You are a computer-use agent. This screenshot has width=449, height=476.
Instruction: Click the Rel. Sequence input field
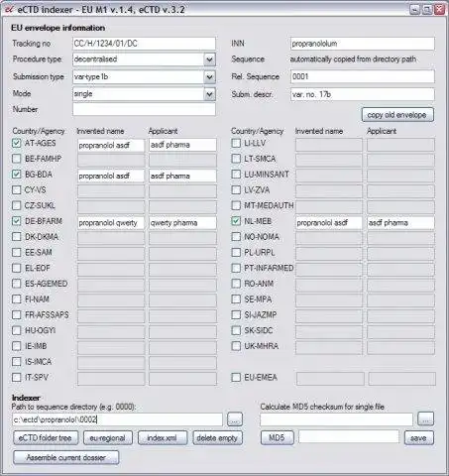(x=363, y=76)
